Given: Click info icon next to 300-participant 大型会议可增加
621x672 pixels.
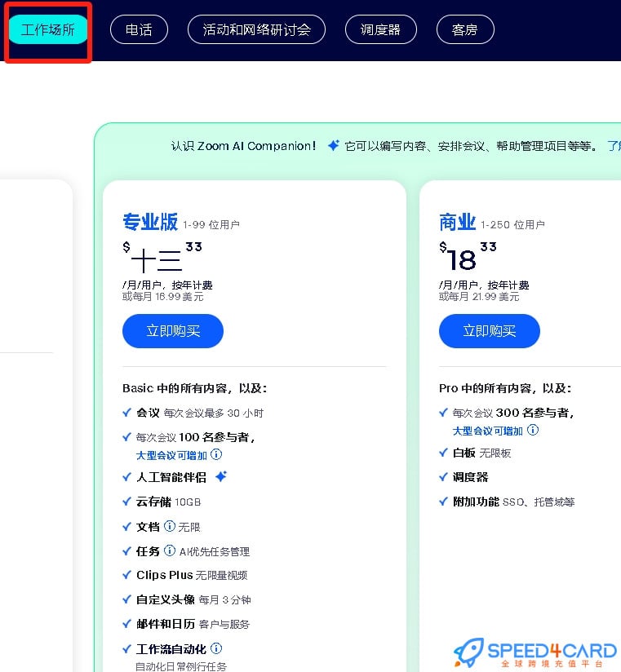Looking at the screenshot, I should 533,430.
